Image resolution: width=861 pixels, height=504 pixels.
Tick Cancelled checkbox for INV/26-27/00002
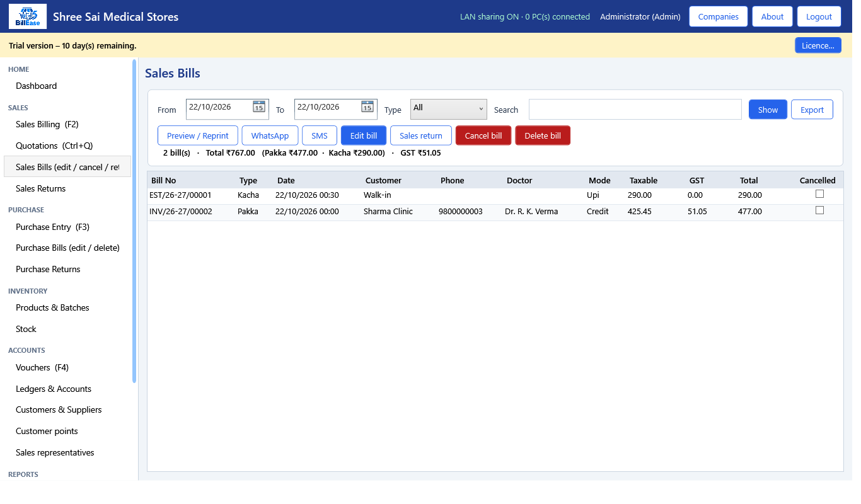point(819,210)
